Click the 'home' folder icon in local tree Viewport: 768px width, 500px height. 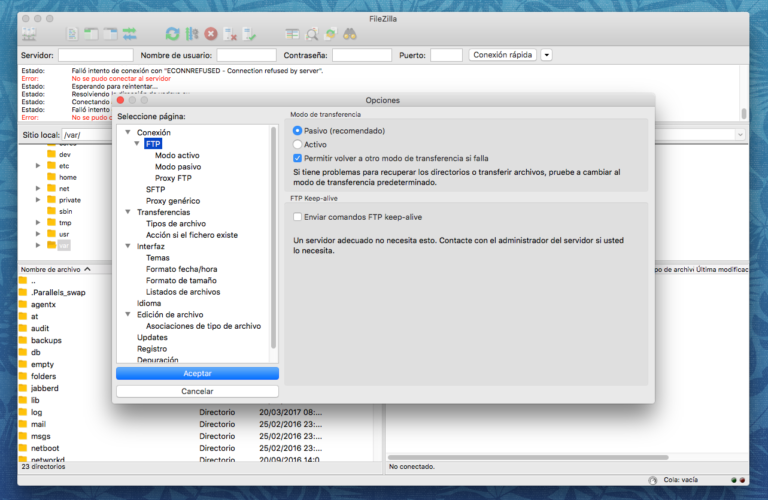pos(51,177)
